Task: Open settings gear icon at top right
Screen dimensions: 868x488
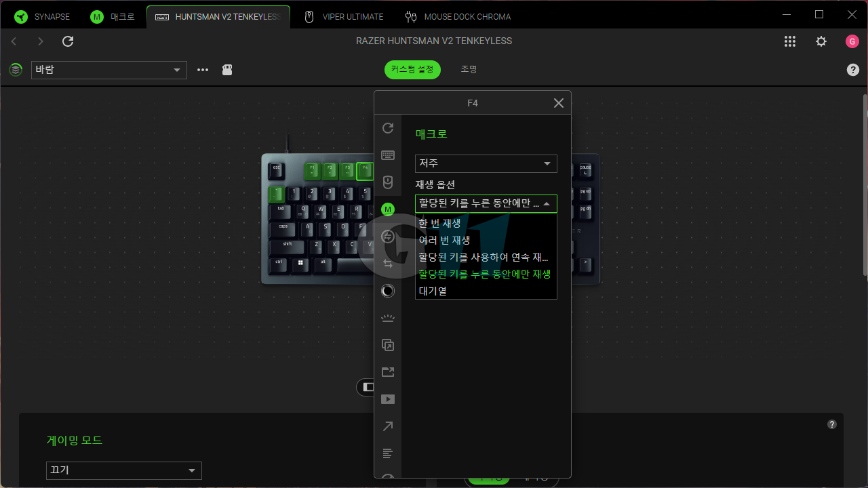Action: coord(821,41)
